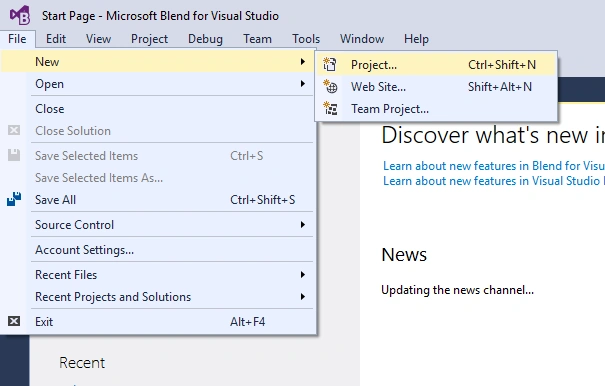Image resolution: width=605 pixels, height=386 pixels.
Task: Expand Recent Projects and Solutions arrow
Action: click(x=303, y=296)
